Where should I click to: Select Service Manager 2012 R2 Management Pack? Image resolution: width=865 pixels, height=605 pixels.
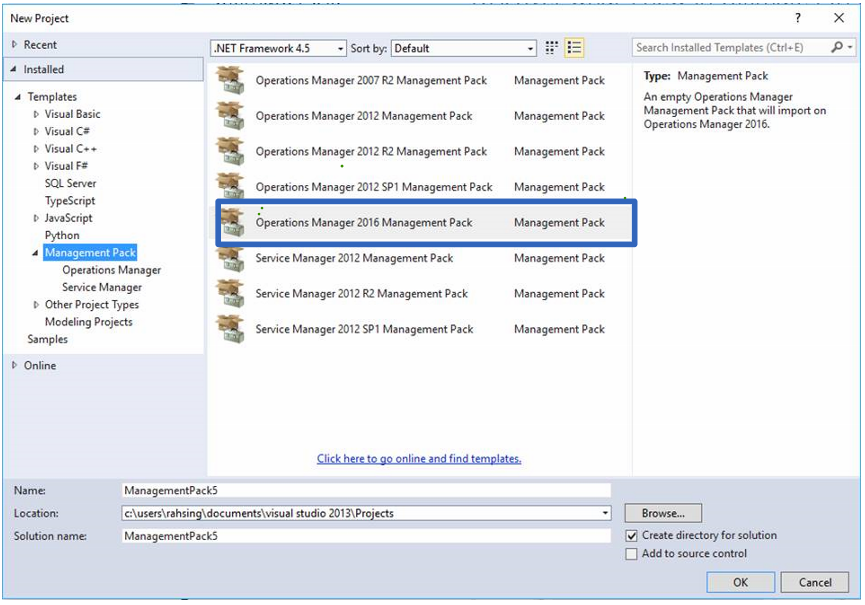point(423,293)
